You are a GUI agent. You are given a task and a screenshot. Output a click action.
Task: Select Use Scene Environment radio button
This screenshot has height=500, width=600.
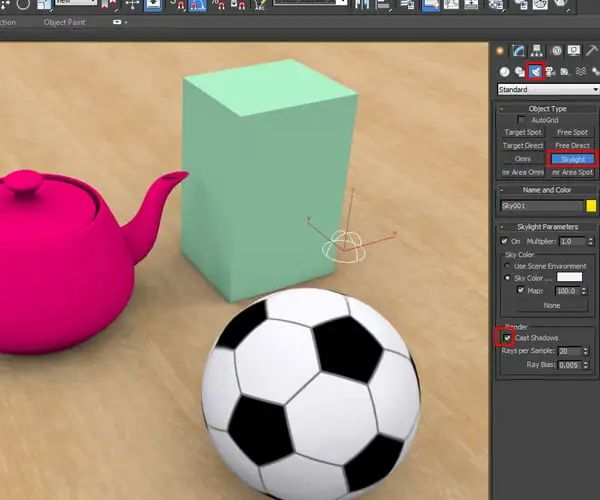508,266
